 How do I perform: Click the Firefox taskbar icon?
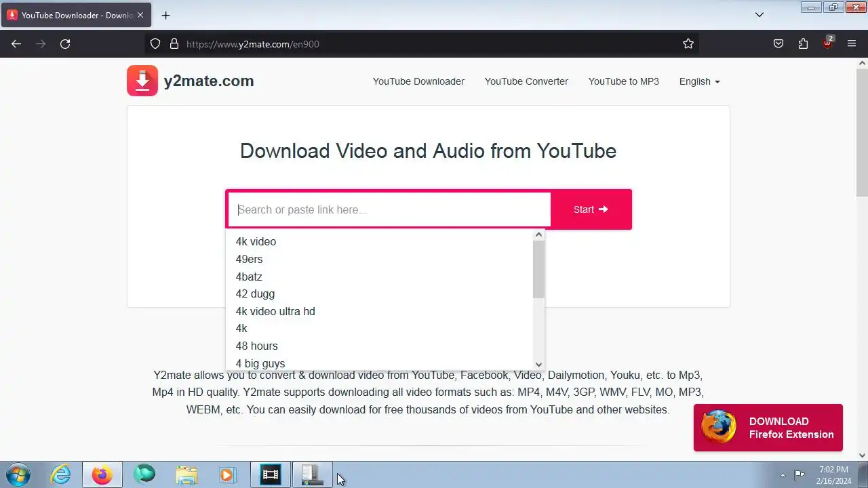tap(102, 474)
